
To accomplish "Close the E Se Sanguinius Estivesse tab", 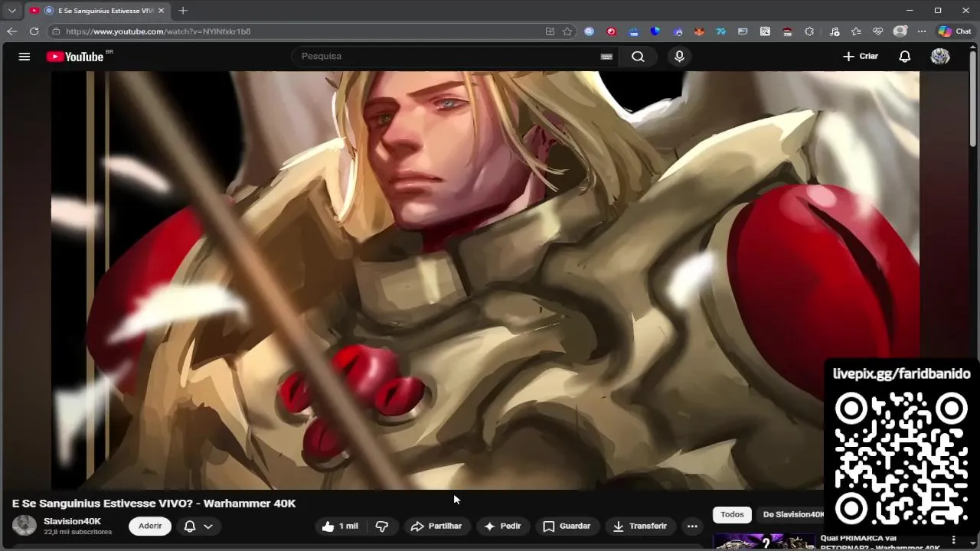I will tap(161, 11).
